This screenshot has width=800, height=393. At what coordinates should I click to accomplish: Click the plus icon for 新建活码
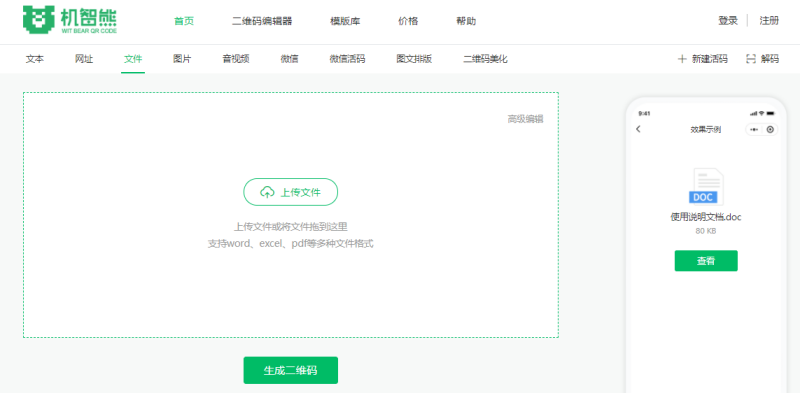point(682,59)
